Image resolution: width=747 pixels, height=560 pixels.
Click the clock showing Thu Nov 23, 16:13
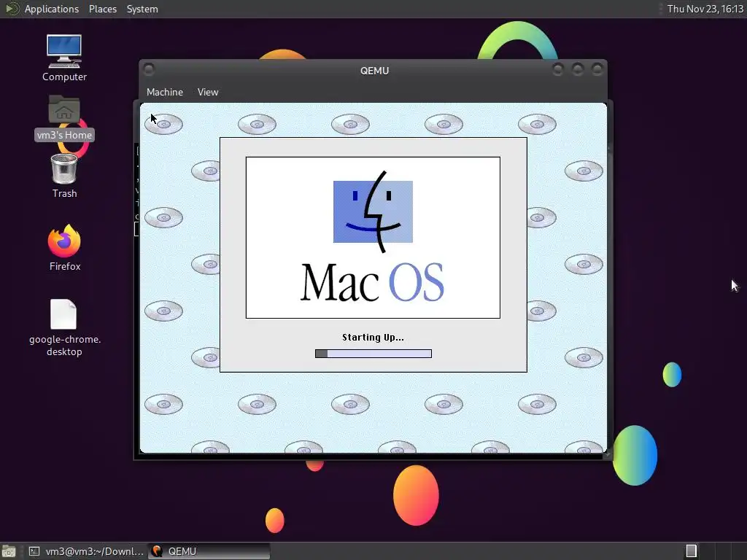coord(705,9)
